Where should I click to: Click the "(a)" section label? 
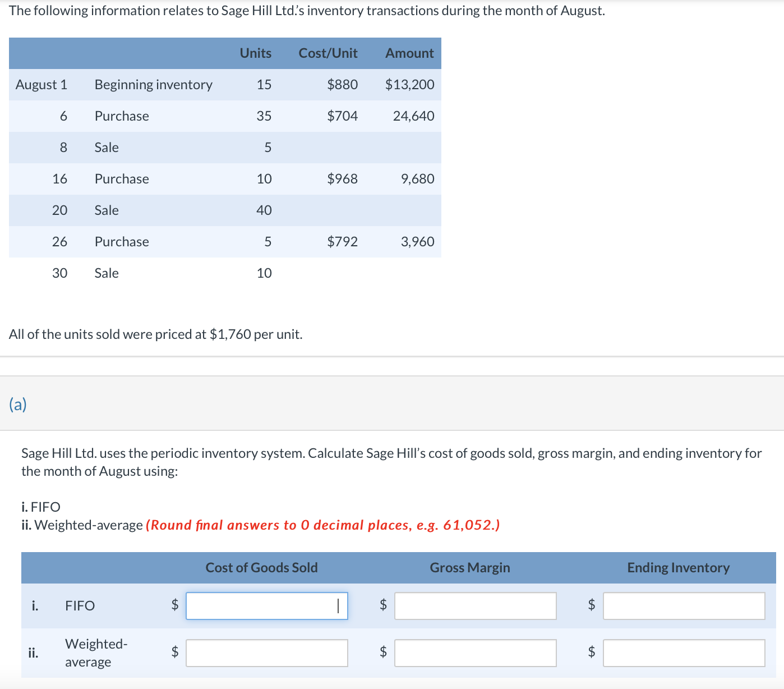tap(18, 404)
